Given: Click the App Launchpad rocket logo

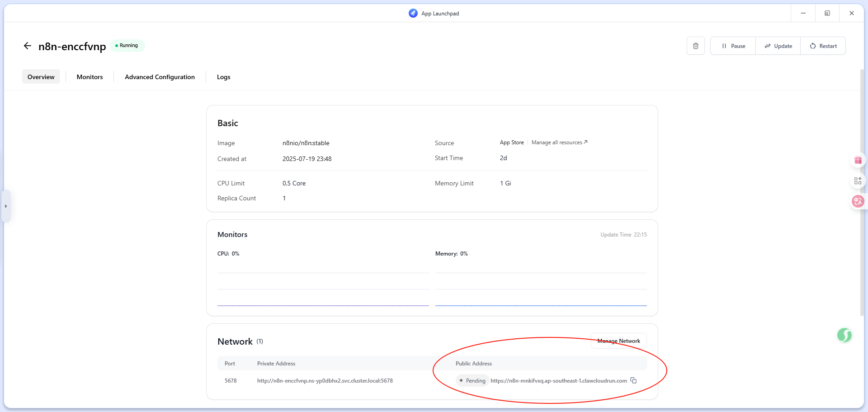Looking at the screenshot, I should coord(413,14).
